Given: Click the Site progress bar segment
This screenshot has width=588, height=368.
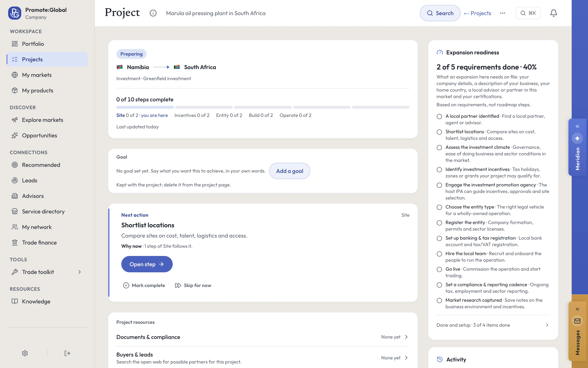Looking at the screenshot, I should (145, 107).
